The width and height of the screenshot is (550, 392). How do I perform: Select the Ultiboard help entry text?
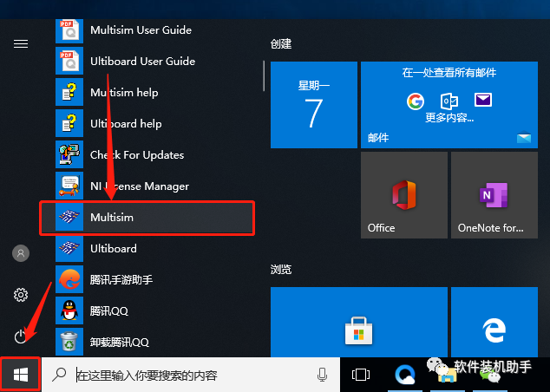[126, 124]
